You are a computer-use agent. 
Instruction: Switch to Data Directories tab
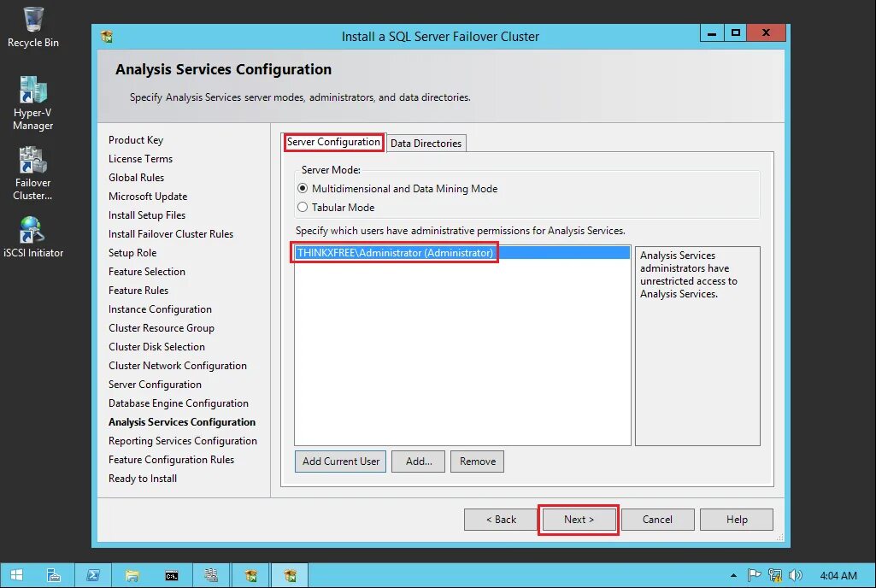coord(426,143)
